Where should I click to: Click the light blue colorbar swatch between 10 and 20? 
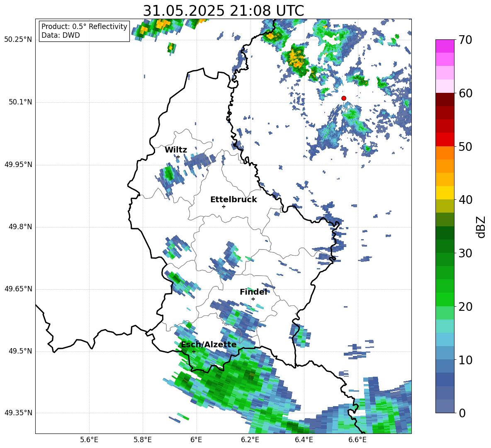[x=445, y=339]
